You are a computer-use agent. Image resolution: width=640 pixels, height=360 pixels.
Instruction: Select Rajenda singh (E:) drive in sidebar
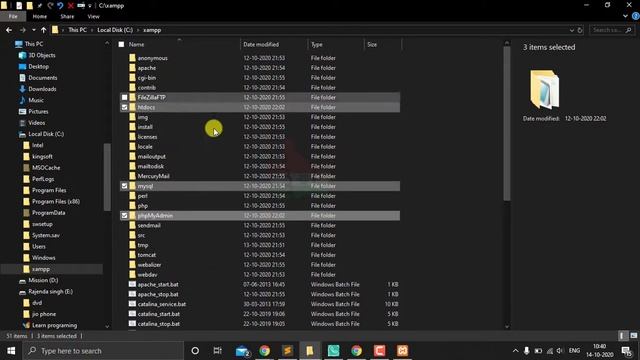click(50, 291)
